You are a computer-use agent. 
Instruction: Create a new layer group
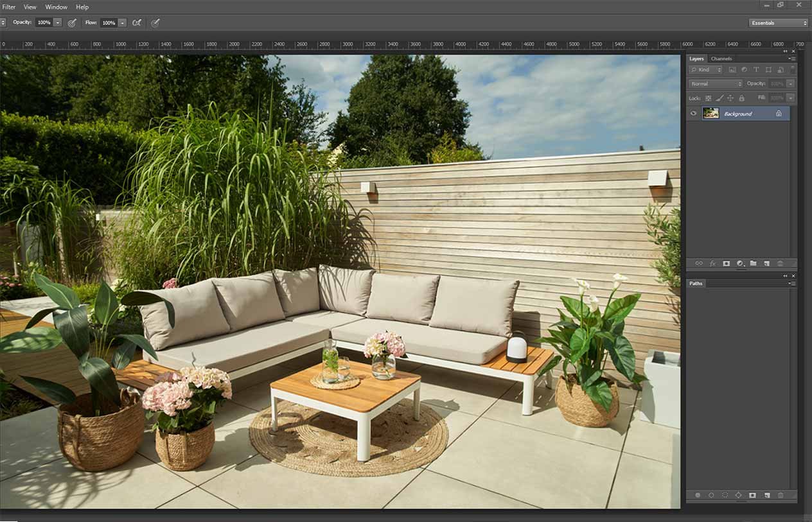(753, 263)
